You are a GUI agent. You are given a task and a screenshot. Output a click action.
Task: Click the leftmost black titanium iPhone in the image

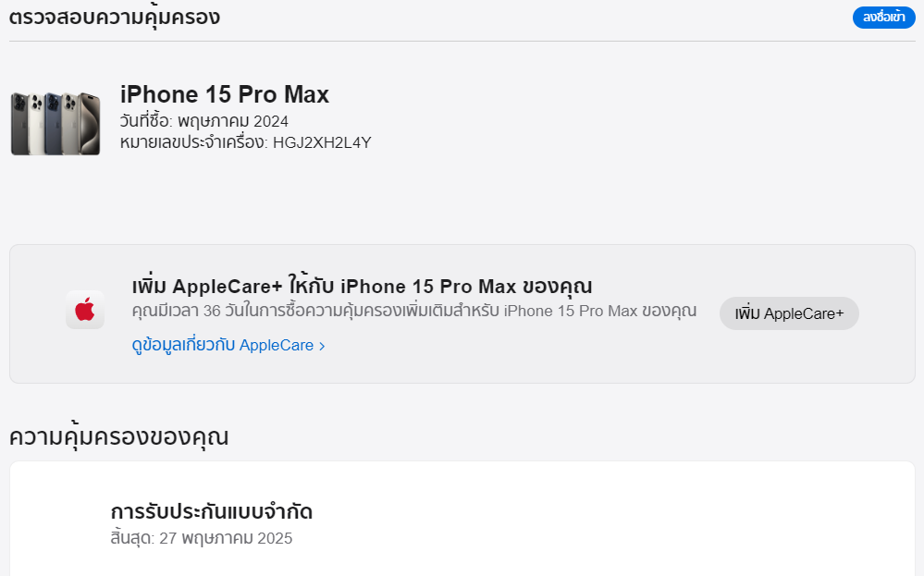tap(20, 124)
